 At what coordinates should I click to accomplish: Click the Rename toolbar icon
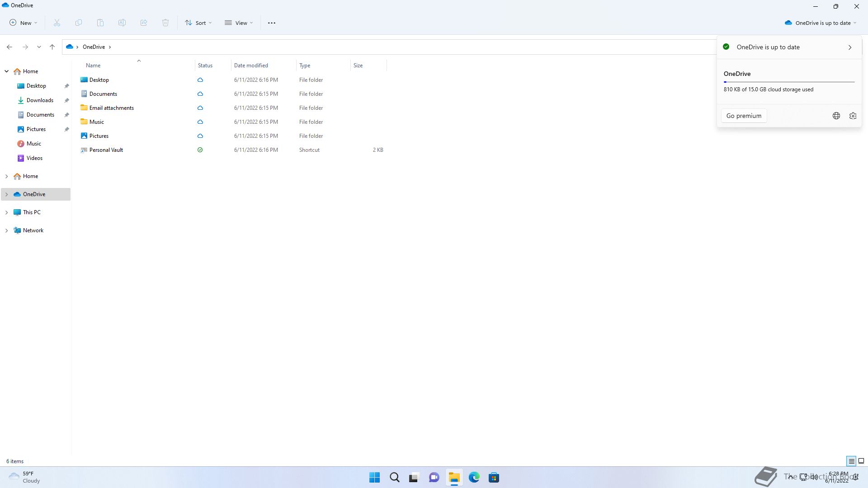pyautogui.click(x=122, y=23)
